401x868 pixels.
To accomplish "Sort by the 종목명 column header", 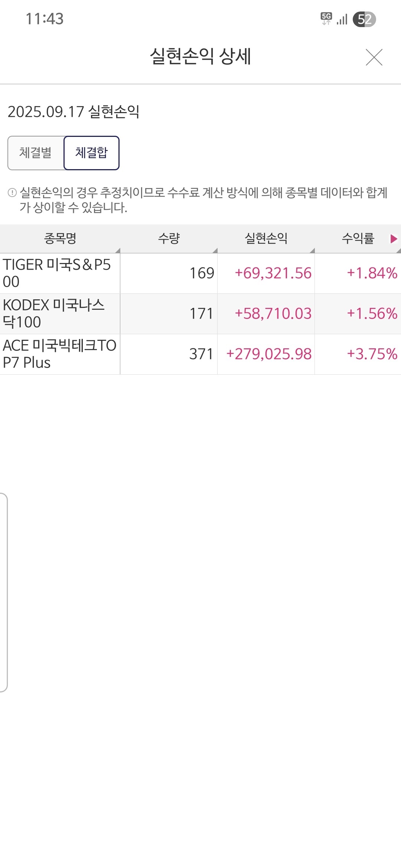I will [x=60, y=239].
